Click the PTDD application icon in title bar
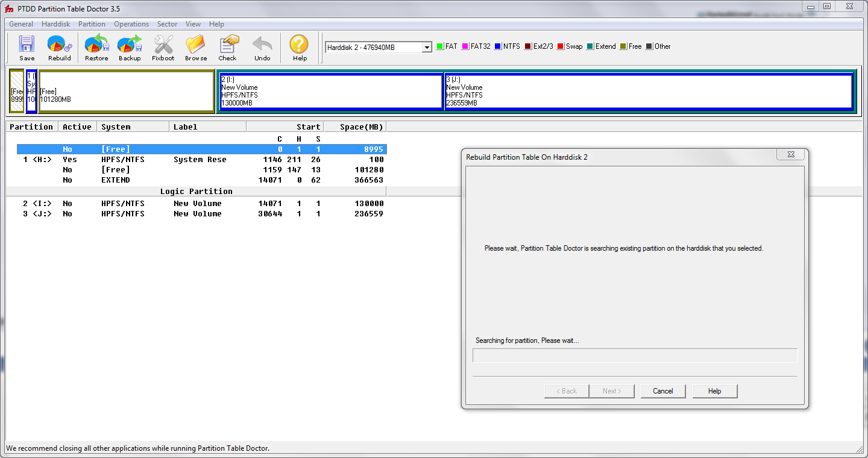The height and width of the screenshot is (458, 868). (9, 8)
